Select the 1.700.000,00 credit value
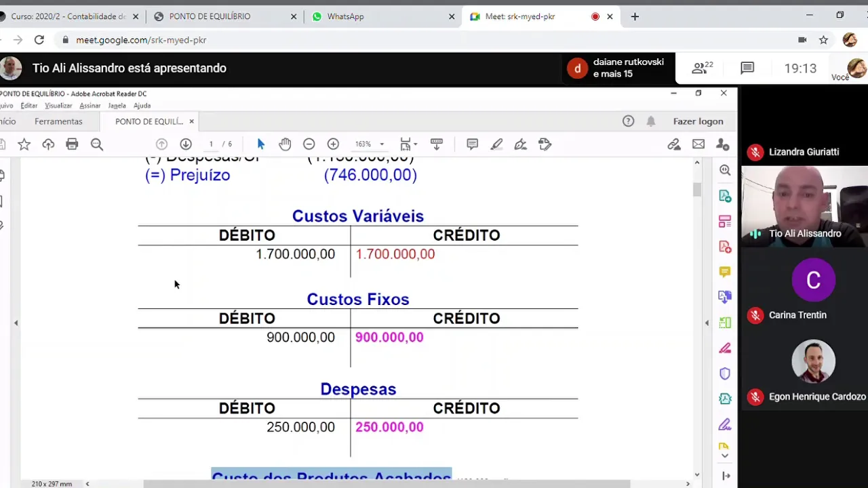Viewport: 868px width, 488px height. tap(395, 254)
